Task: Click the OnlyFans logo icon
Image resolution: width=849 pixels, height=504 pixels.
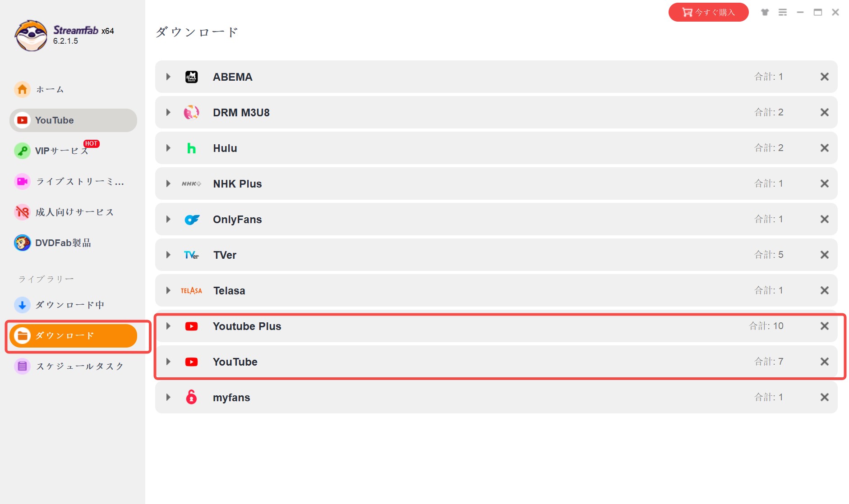Action: coord(192,220)
